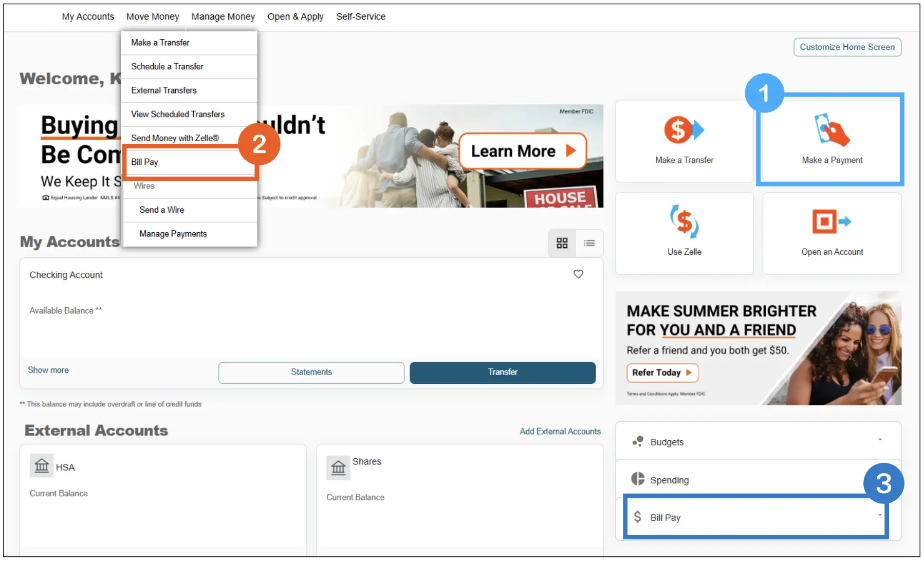
Task: Switch accounts to list view
Action: [x=589, y=243]
